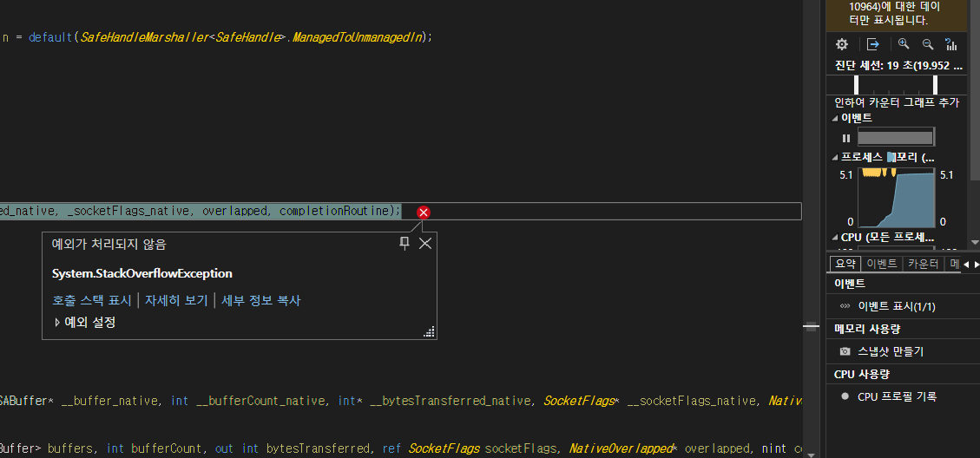
Task: Open 자세히 보기 link
Action: [176, 300]
